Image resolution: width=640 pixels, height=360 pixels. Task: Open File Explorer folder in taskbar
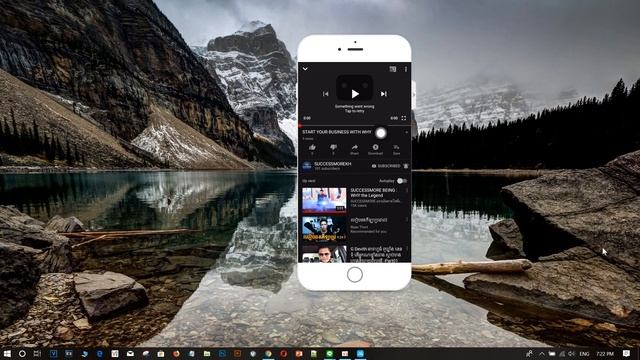tap(207, 353)
